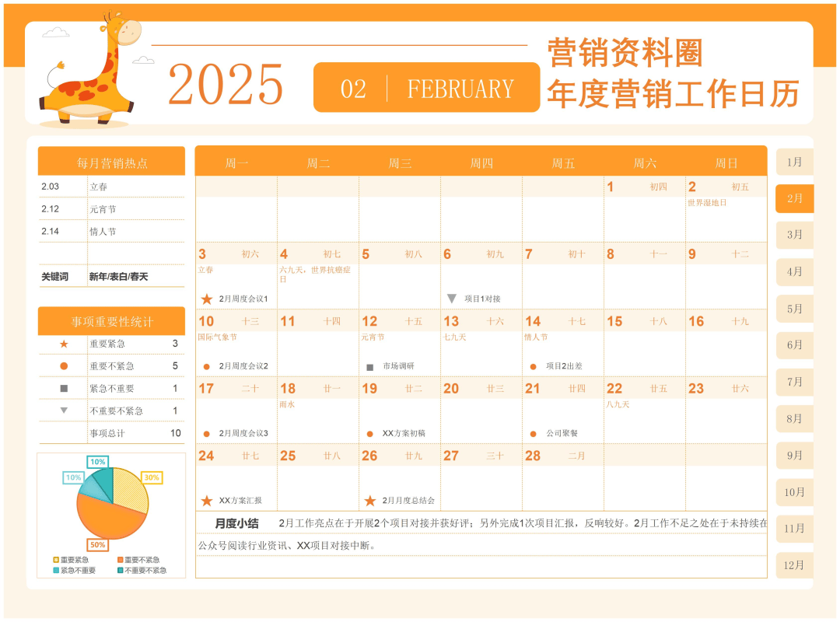Go to the 4月 tab
Screen dimensions: 840x622
coord(794,271)
